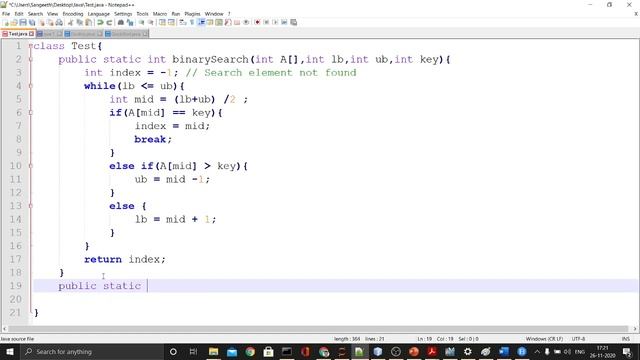The height and width of the screenshot is (360, 640).
Task: Collapse the if block fold on line 6
Action: pyautogui.click(x=31, y=113)
